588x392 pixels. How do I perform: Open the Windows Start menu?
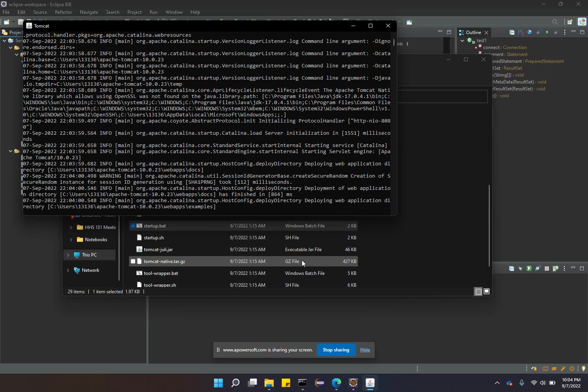click(x=218, y=383)
